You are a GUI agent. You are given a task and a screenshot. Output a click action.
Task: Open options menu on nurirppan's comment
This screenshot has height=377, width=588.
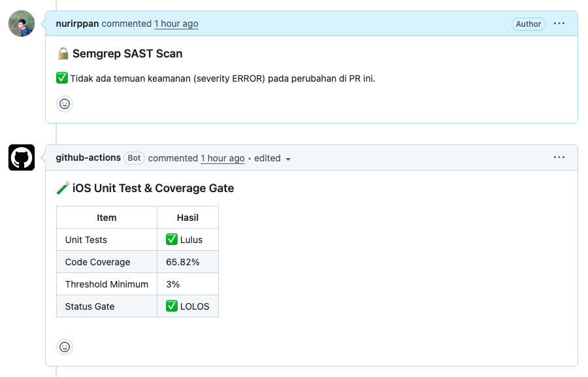(559, 24)
